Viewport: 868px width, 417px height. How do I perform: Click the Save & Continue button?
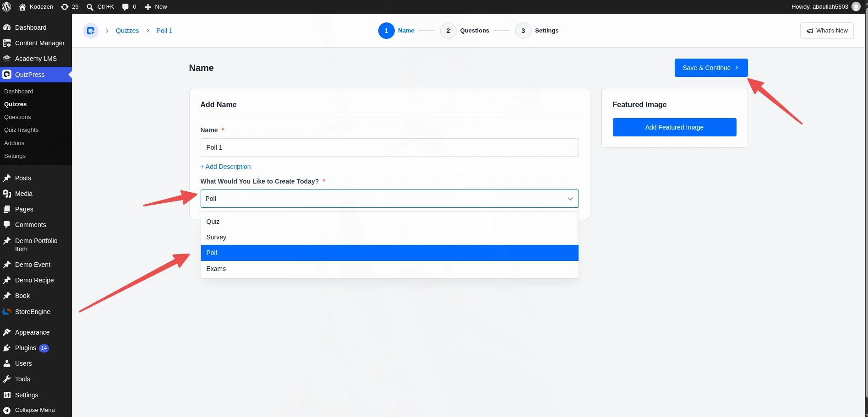coord(711,68)
